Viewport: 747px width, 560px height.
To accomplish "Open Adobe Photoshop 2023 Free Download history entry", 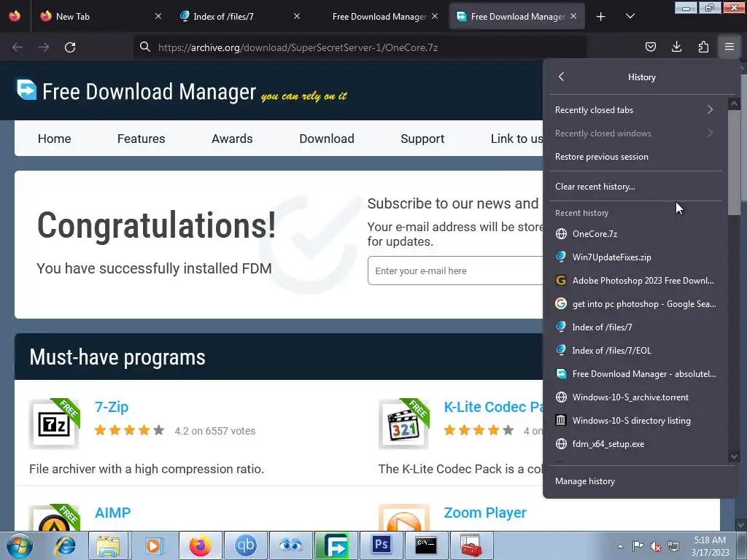I will tap(635, 281).
